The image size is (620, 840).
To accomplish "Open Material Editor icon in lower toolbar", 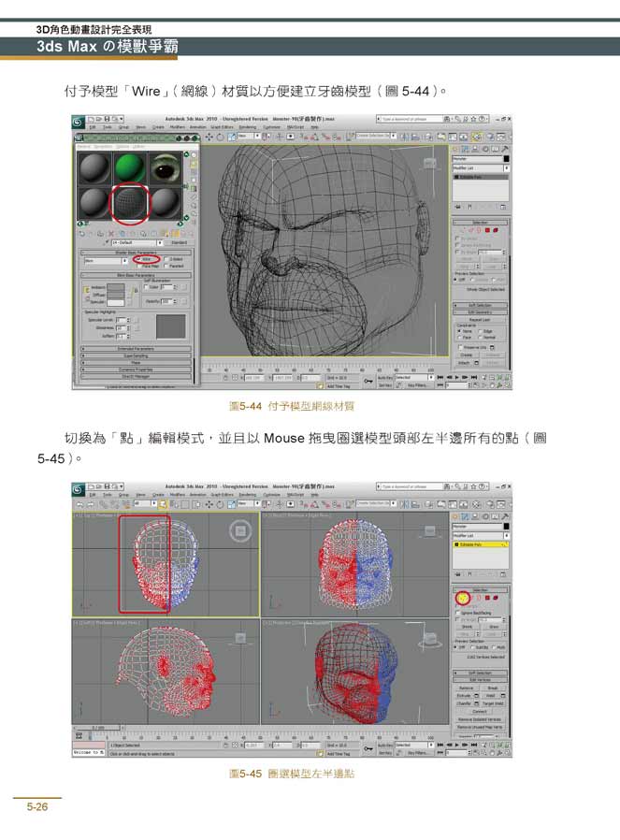I will (x=477, y=504).
